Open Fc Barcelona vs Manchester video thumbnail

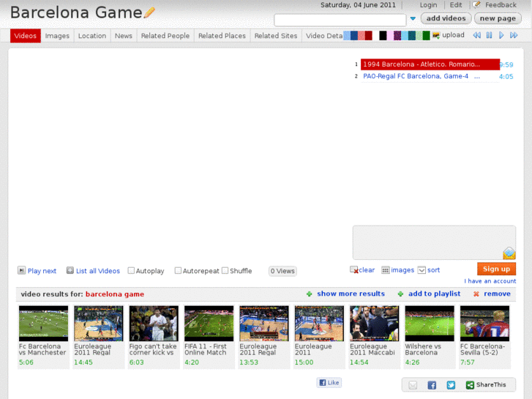(43, 324)
